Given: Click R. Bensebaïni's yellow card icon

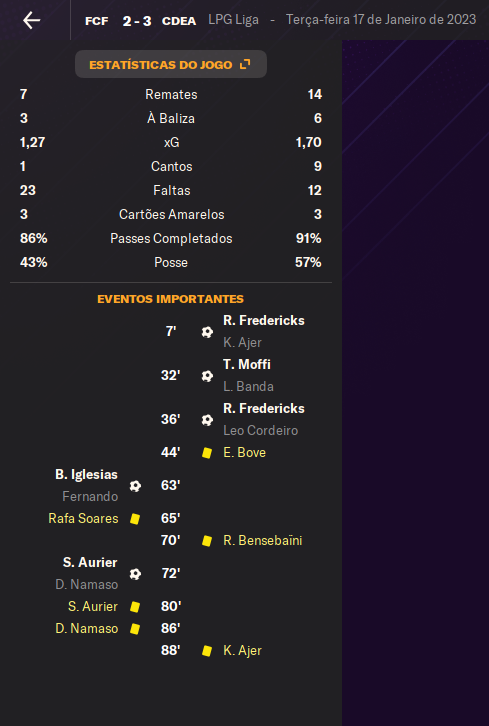Looking at the screenshot, I should (207, 541).
